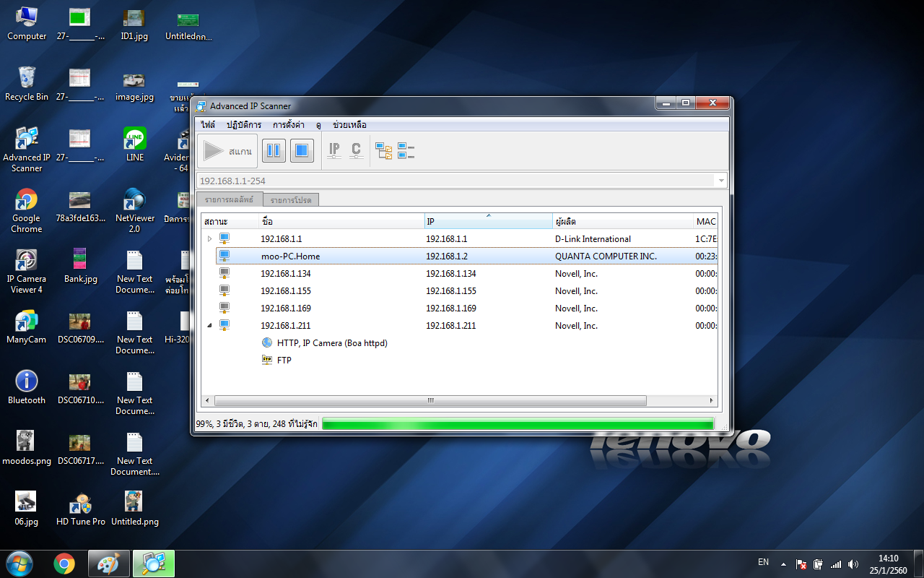Open the ไฟล์ menu
This screenshot has height=578, width=924.
209,125
